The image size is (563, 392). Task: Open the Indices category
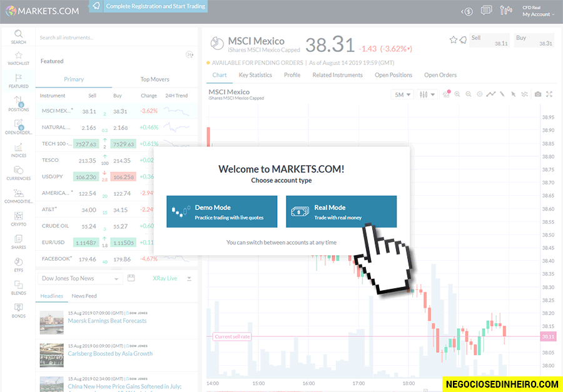pyautogui.click(x=18, y=151)
